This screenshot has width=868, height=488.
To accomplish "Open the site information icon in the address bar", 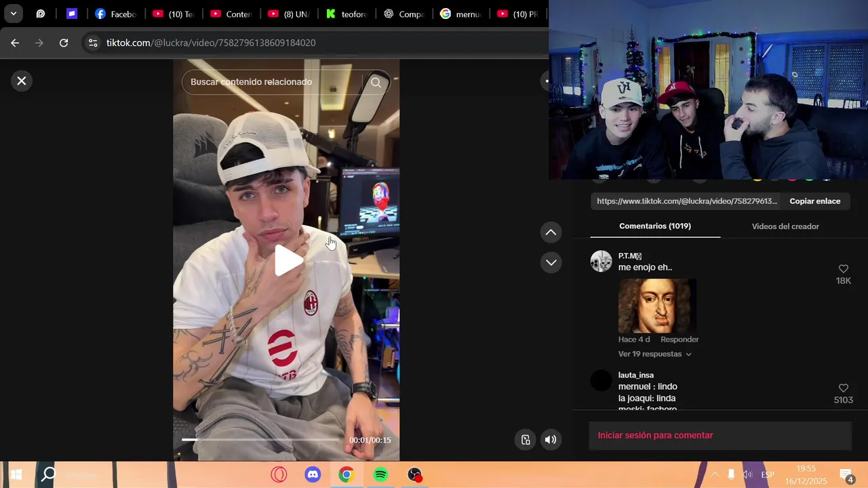I will pyautogui.click(x=93, y=43).
